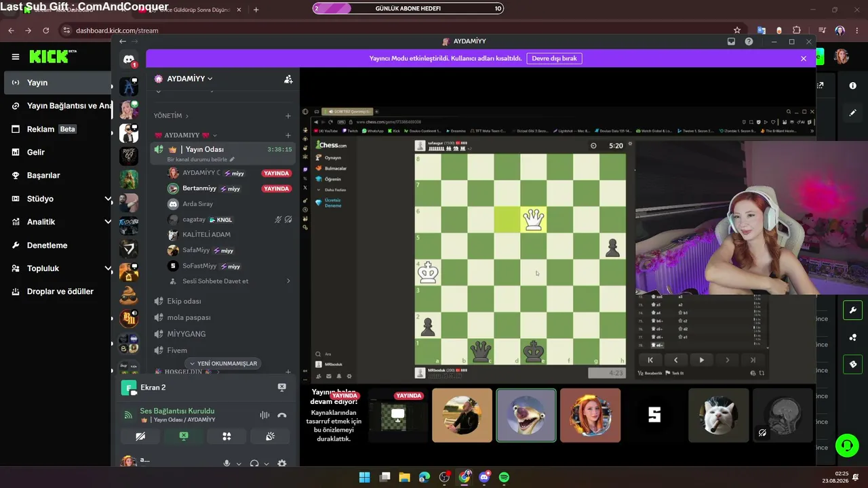Viewport: 868px width, 488px height.
Task: Open the soundboard icon in voice panel
Action: (270, 436)
